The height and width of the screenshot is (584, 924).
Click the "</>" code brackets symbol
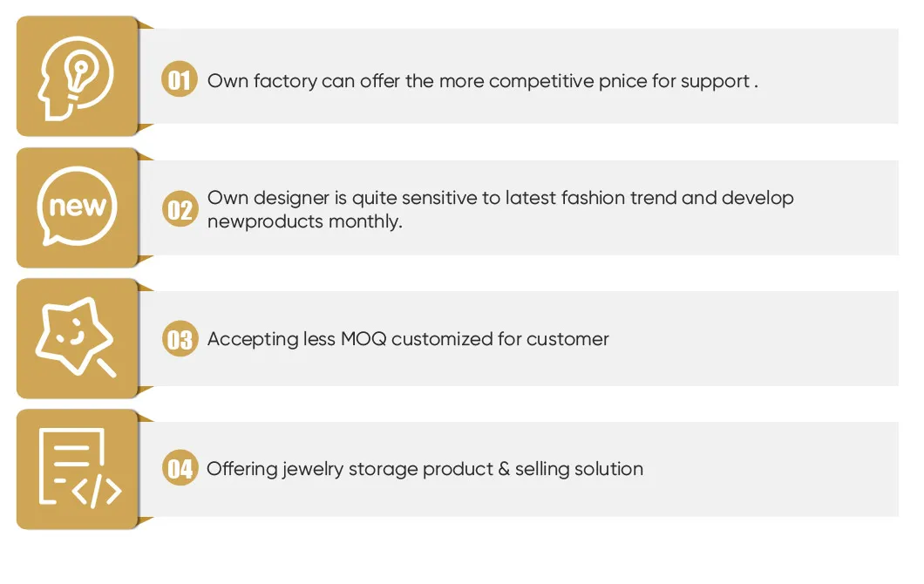click(96, 492)
